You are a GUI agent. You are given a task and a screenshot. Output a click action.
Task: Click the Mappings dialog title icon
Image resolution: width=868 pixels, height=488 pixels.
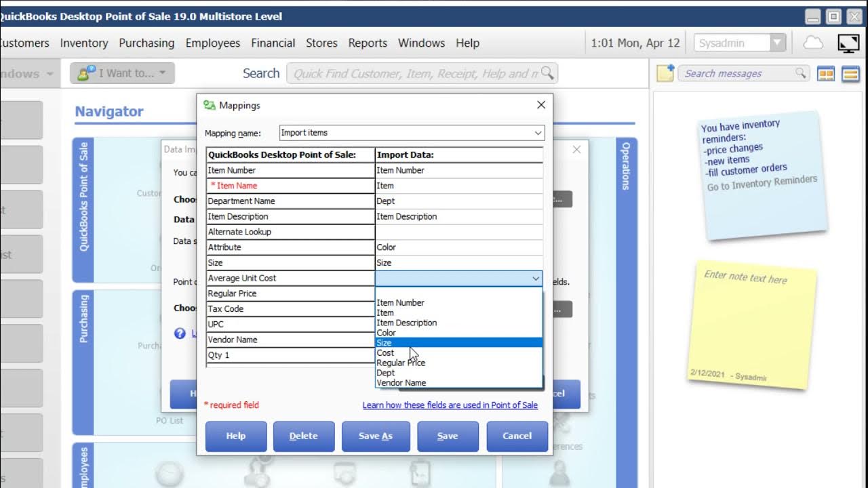[x=210, y=105]
